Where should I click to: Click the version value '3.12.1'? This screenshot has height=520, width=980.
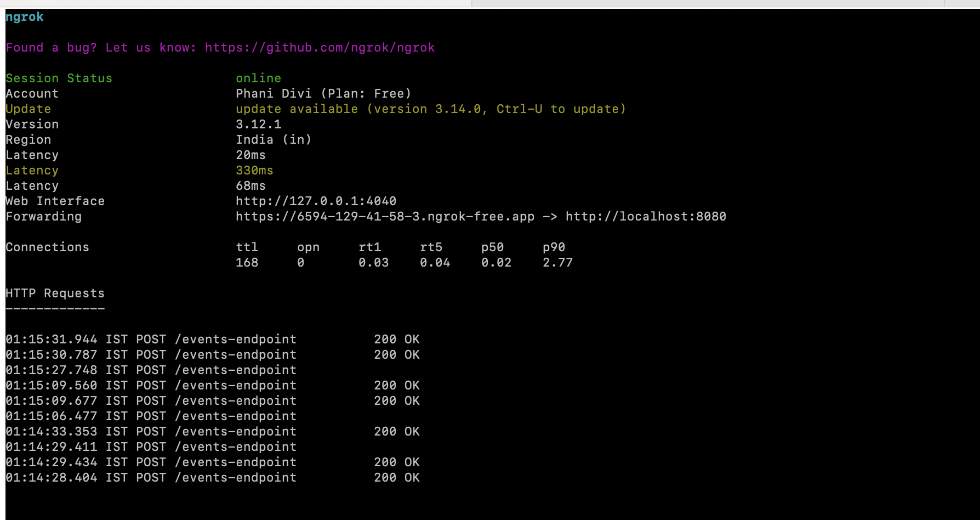point(258,125)
